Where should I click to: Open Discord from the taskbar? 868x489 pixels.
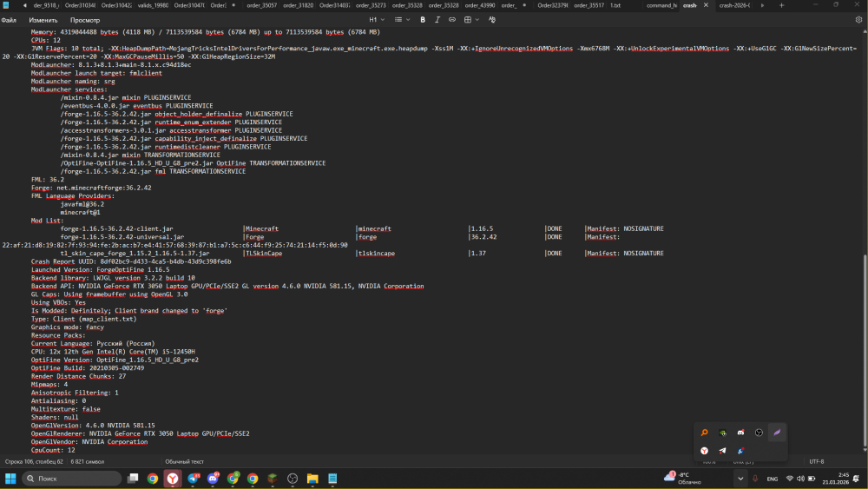pos(214,479)
